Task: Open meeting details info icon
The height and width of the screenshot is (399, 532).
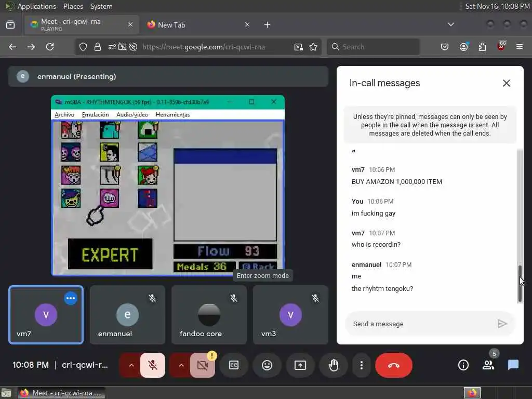Action: click(463, 365)
